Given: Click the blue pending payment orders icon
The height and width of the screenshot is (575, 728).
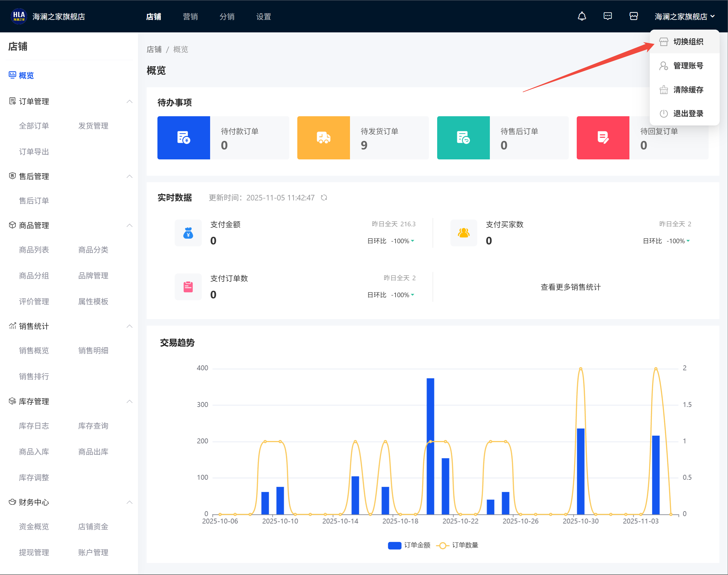Looking at the screenshot, I should pyautogui.click(x=184, y=138).
